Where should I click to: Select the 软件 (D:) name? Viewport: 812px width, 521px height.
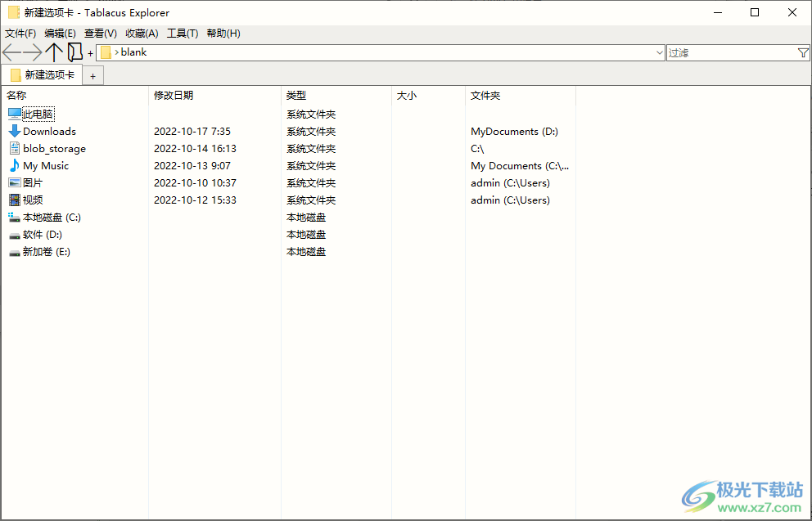click(43, 235)
